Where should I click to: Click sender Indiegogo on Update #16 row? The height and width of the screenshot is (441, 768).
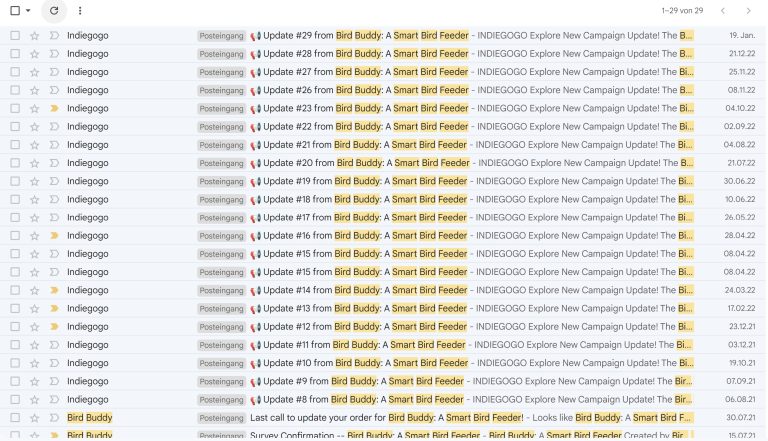point(88,236)
